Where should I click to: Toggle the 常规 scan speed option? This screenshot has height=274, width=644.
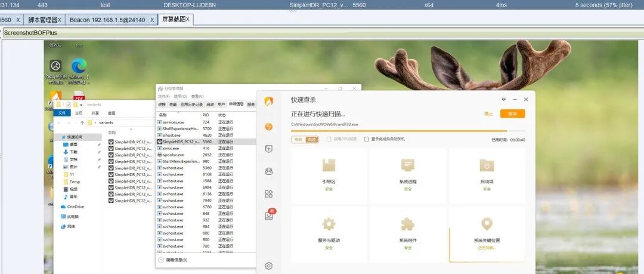[298, 140]
